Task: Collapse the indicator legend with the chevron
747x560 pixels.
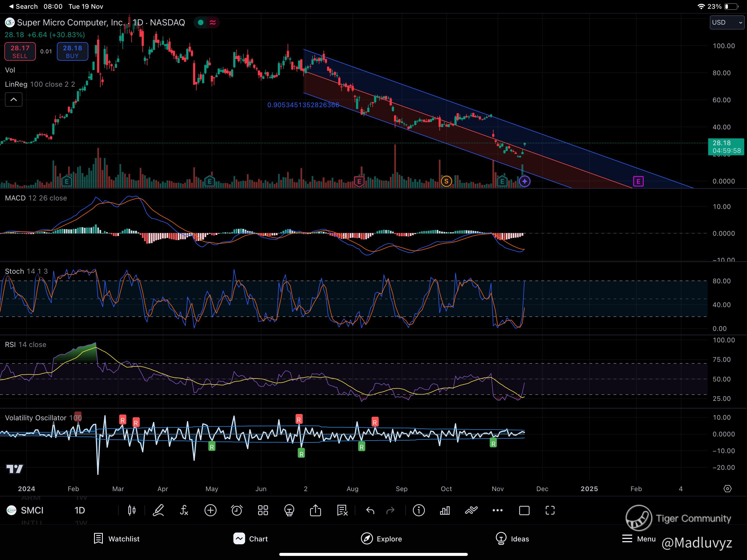Action: tap(14, 100)
